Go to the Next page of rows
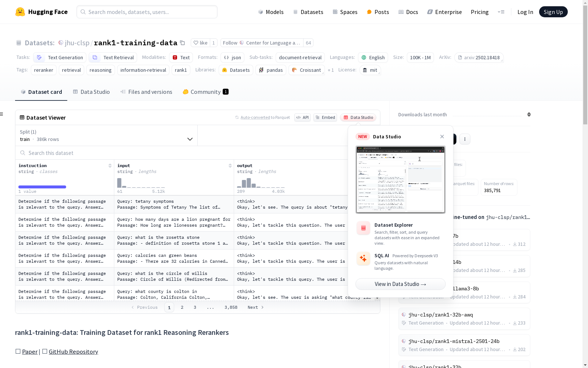This screenshot has width=588, height=368. (x=256, y=307)
